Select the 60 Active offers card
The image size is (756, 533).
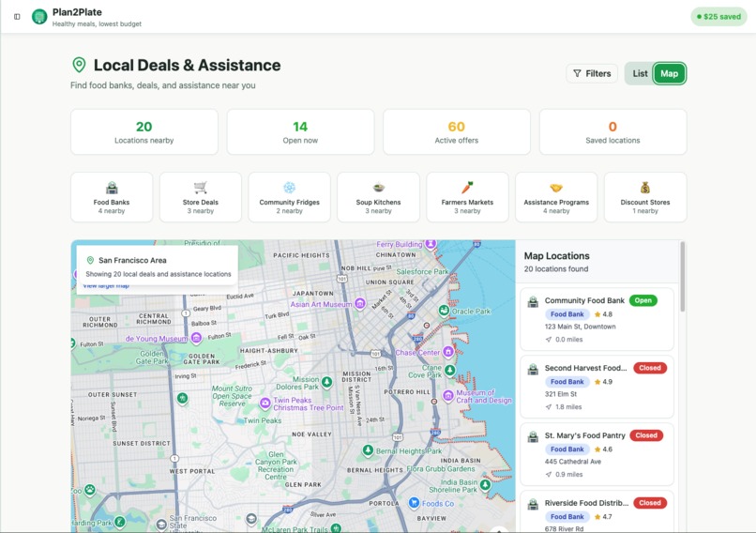(457, 131)
